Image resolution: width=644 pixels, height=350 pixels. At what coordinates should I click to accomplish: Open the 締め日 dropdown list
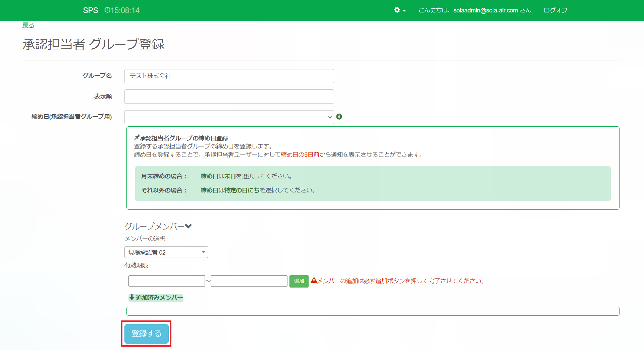pos(229,117)
